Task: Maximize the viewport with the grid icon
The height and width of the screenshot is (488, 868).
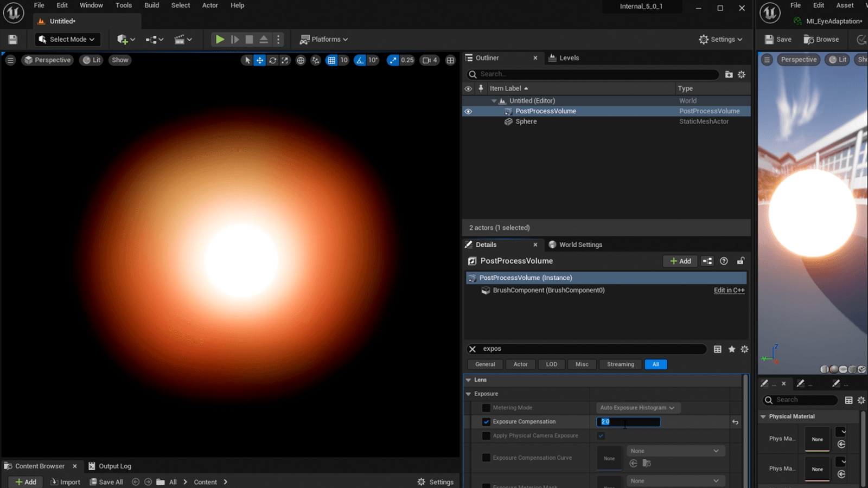Action: click(450, 60)
